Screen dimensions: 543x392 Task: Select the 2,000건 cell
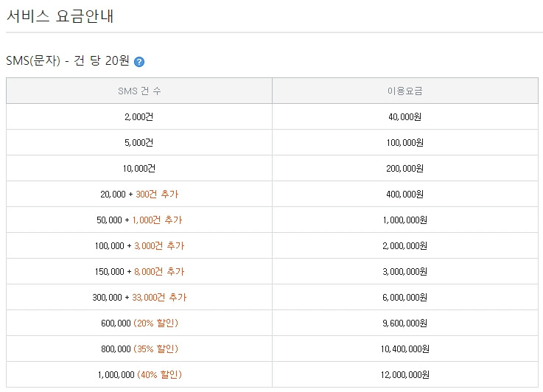[x=139, y=116]
